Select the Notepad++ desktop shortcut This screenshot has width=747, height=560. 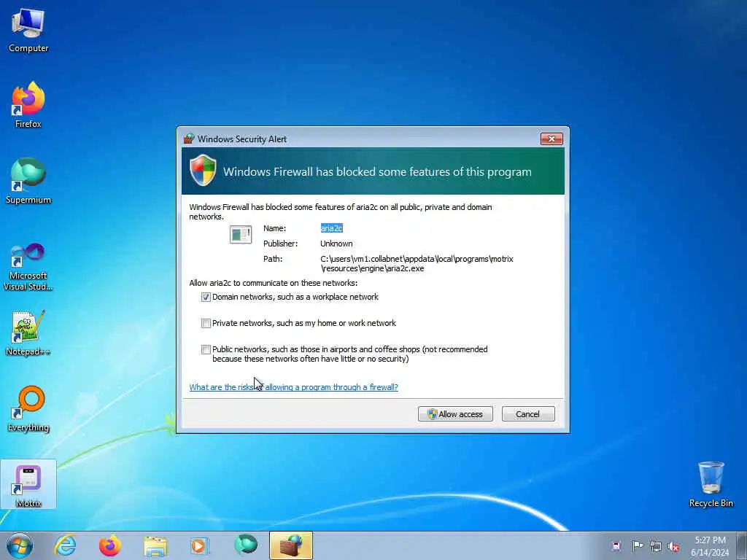point(28,332)
